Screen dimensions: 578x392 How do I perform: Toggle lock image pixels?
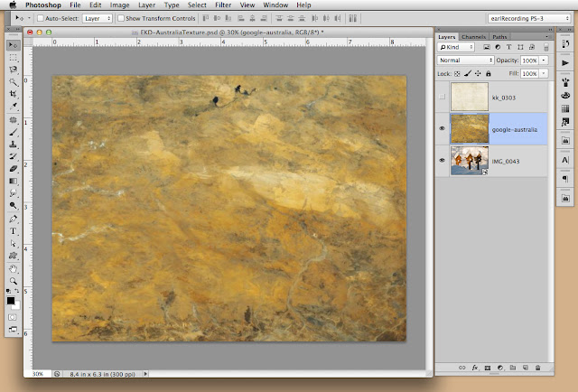[x=468, y=74]
